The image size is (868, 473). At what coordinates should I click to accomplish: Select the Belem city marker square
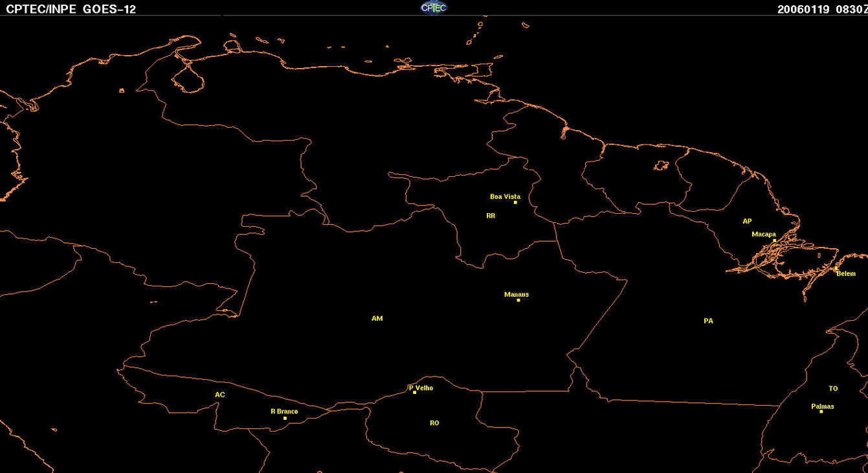point(836,268)
